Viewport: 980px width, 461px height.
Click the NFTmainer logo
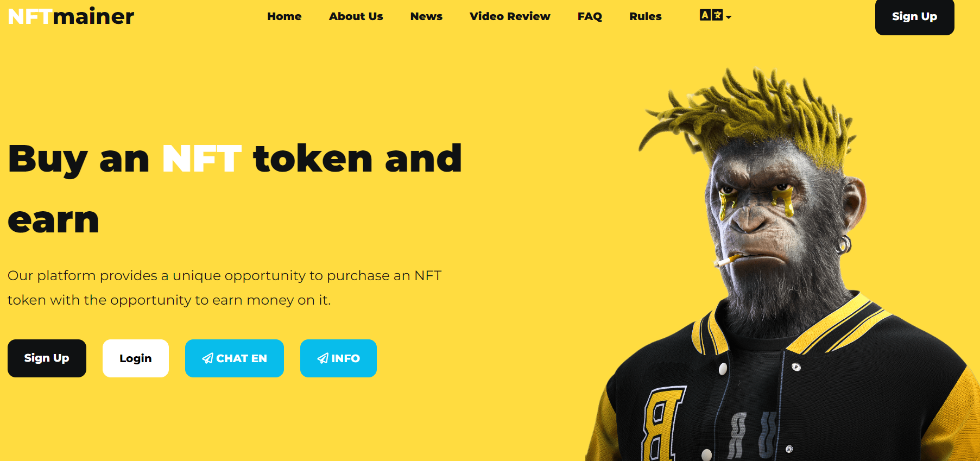(x=71, y=16)
